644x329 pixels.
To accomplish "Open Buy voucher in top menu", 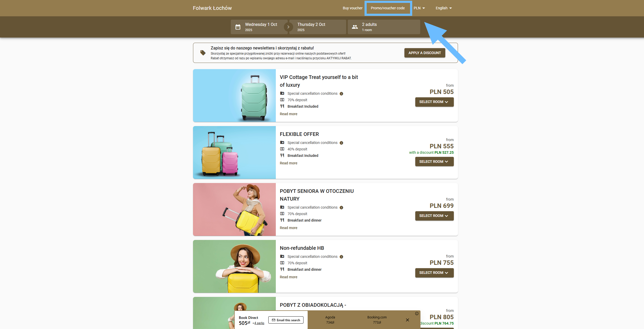I will pyautogui.click(x=352, y=8).
